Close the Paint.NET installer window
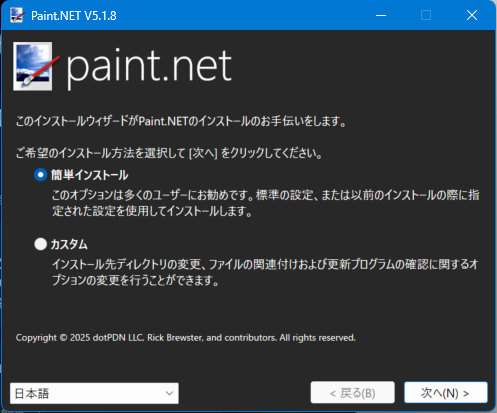Viewport: 497px width, 413px height. [472, 15]
